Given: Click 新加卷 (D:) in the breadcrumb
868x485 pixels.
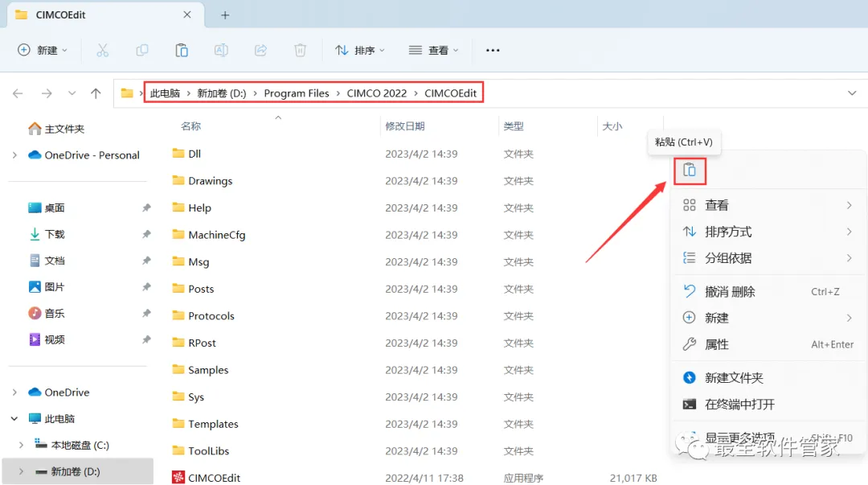Looking at the screenshot, I should coord(222,93).
